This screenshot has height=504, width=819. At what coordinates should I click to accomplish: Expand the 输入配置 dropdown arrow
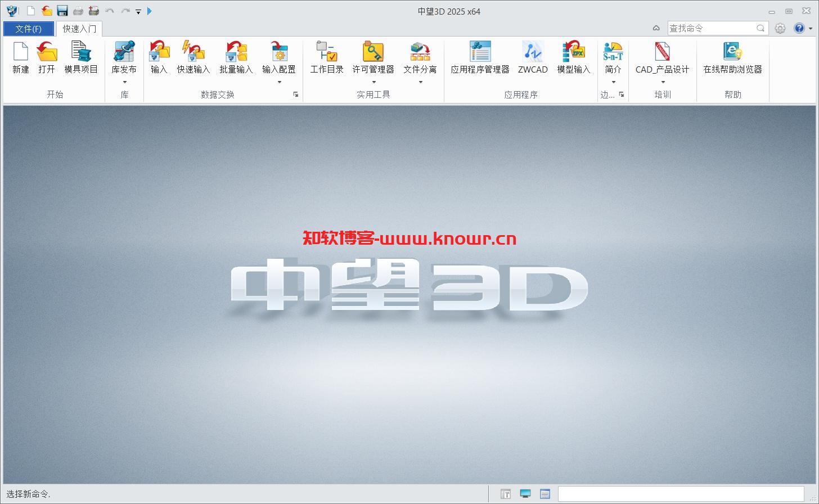(x=279, y=82)
